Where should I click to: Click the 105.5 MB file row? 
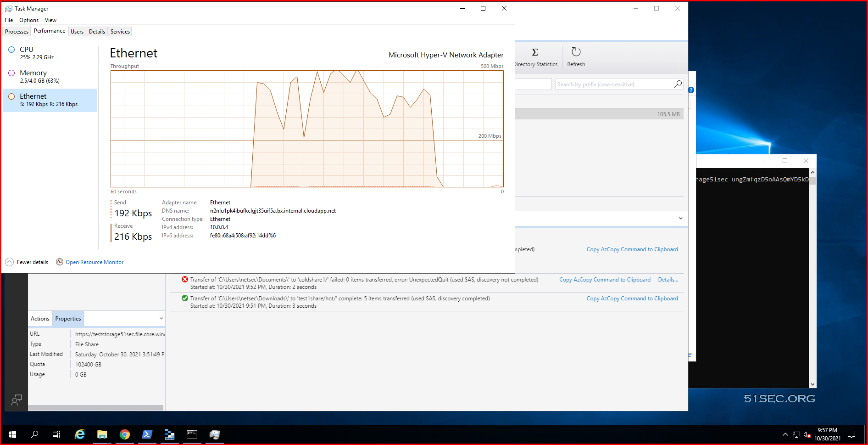599,114
